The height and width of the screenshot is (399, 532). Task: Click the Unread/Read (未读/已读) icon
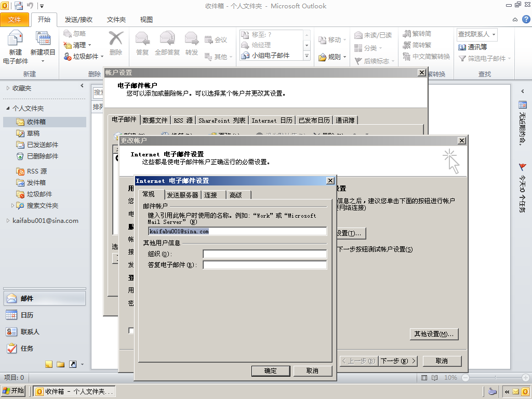358,35
